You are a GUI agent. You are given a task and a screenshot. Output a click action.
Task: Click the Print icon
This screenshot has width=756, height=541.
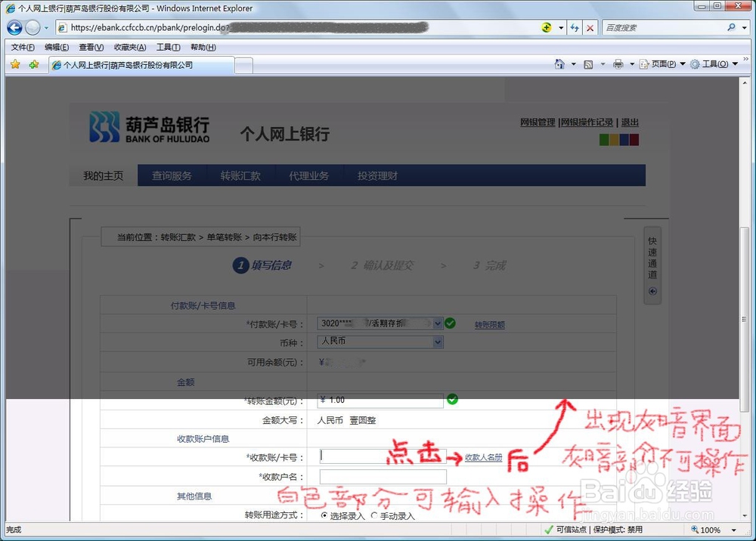coord(618,64)
